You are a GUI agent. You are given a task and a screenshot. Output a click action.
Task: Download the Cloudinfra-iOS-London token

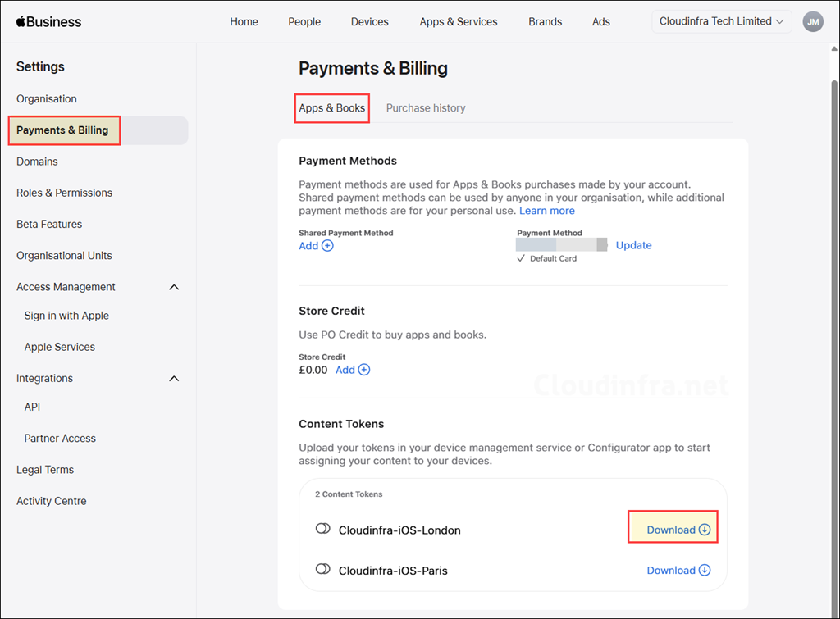point(678,530)
